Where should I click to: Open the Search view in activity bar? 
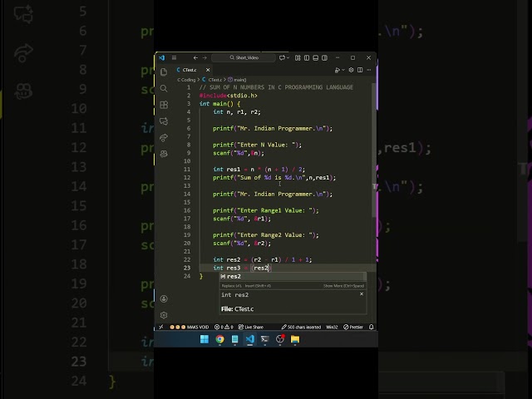[x=164, y=89]
